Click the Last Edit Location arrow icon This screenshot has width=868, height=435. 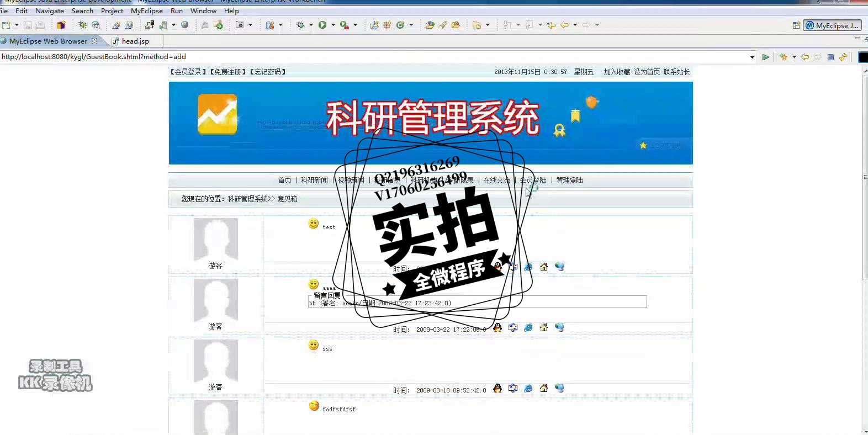tap(551, 25)
